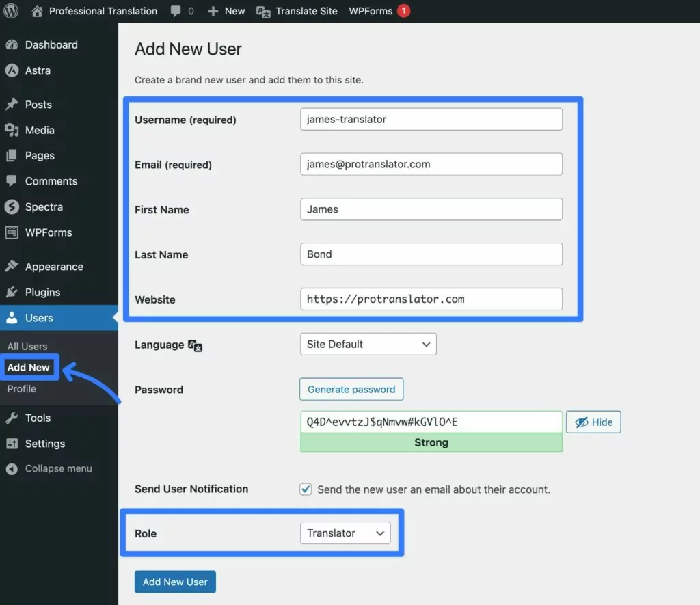Open WPForms text in top admin bar
Screen dimensions: 700x605
click(x=371, y=11)
